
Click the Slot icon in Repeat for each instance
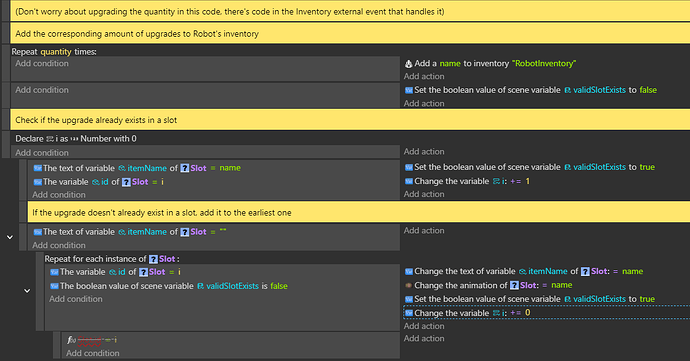point(153,259)
